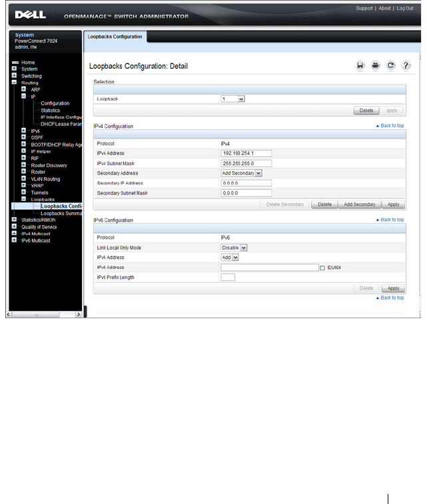Collapse the IP tree node
Viewport: 427px width, 504px height.
[23, 96]
